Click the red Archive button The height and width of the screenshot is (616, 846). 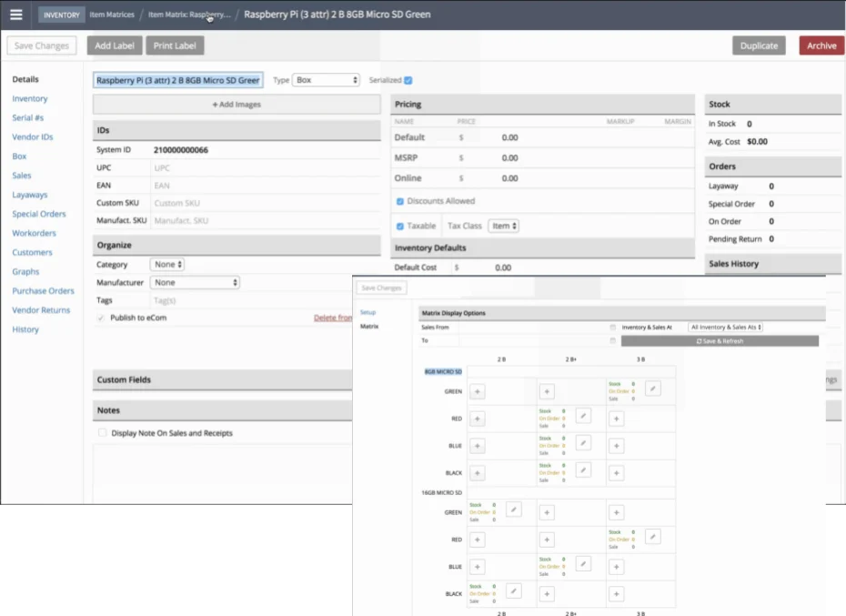click(821, 45)
